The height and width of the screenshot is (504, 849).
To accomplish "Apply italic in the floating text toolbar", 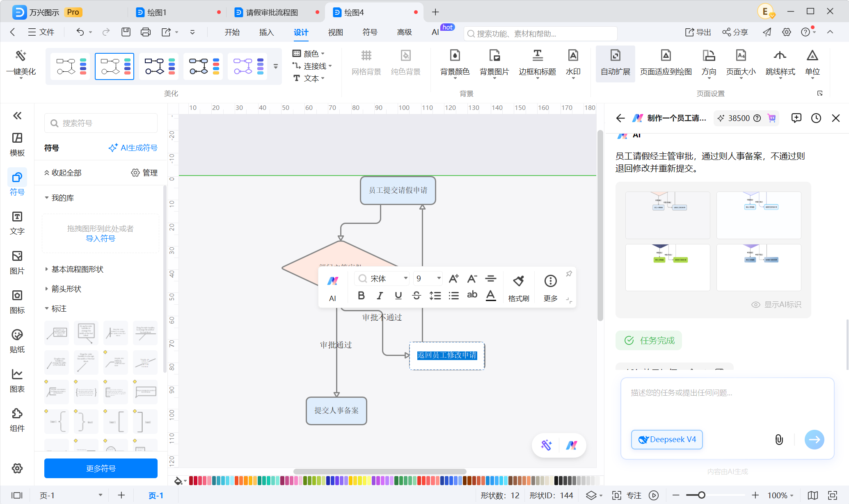I will coord(380,295).
